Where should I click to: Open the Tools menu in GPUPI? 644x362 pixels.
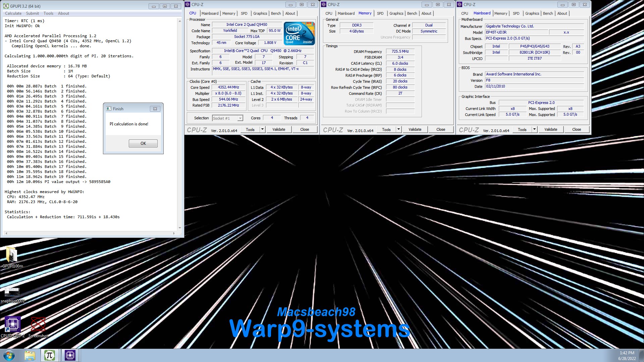pos(48,13)
